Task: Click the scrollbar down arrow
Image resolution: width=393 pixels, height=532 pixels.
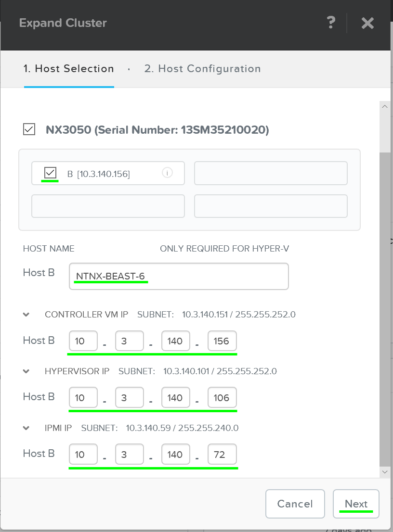Action: tap(385, 471)
